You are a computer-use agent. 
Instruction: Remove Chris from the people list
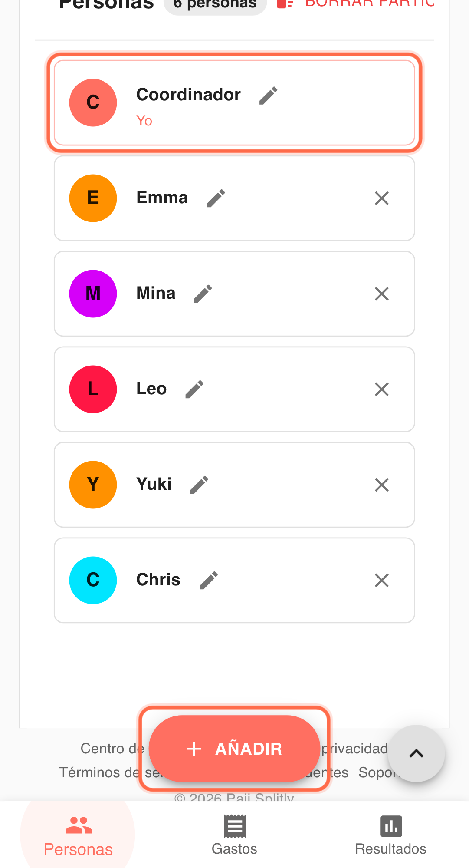(x=381, y=581)
